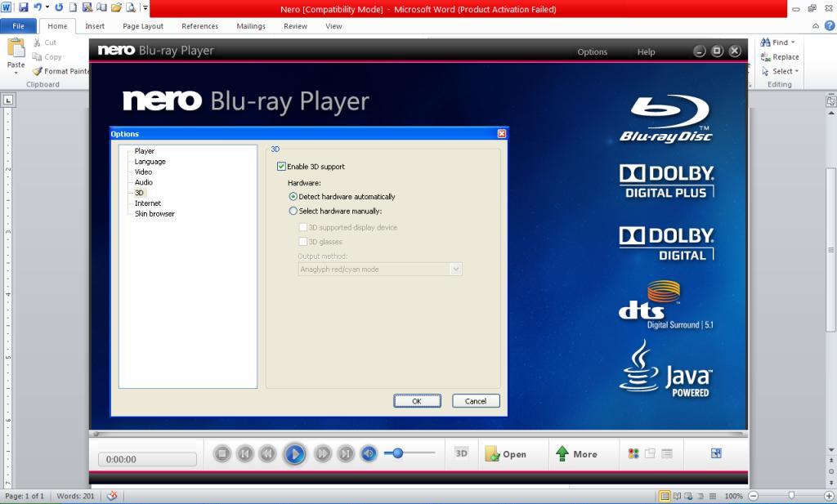Image resolution: width=837 pixels, height=504 pixels.
Task: Click Redo icon in quick access toolbar
Action: tap(59, 7)
